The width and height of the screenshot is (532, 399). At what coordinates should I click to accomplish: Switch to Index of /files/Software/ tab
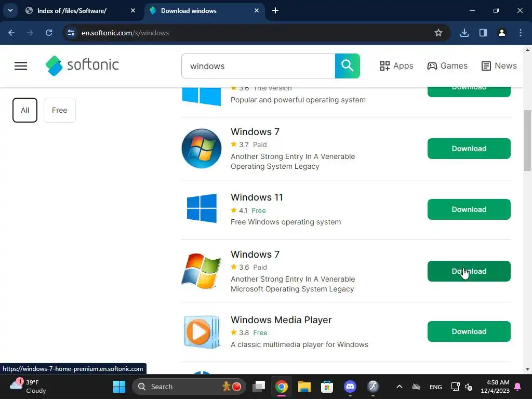click(x=71, y=11)
